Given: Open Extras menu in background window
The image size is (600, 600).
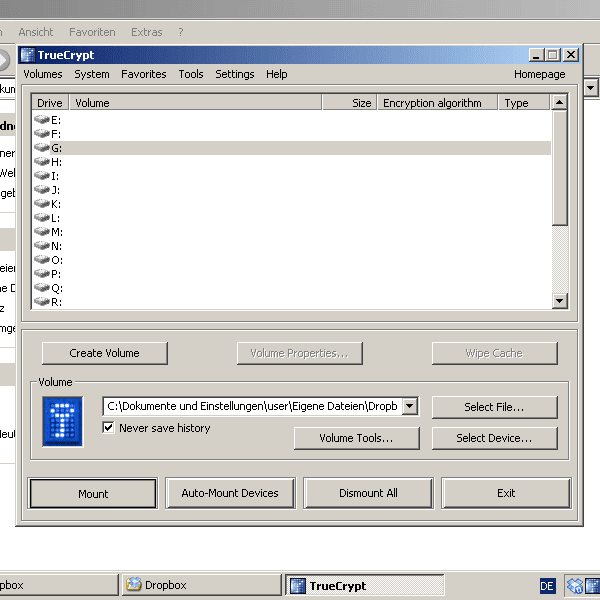Looking at the screenshot, I should pyautogui.click(x=147, y=32).
